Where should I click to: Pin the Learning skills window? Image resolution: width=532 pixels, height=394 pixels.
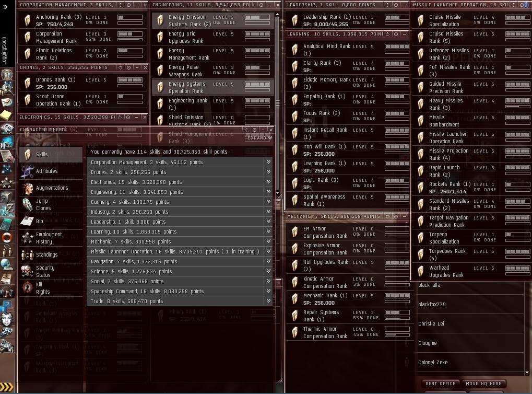(x=396, y=34)
